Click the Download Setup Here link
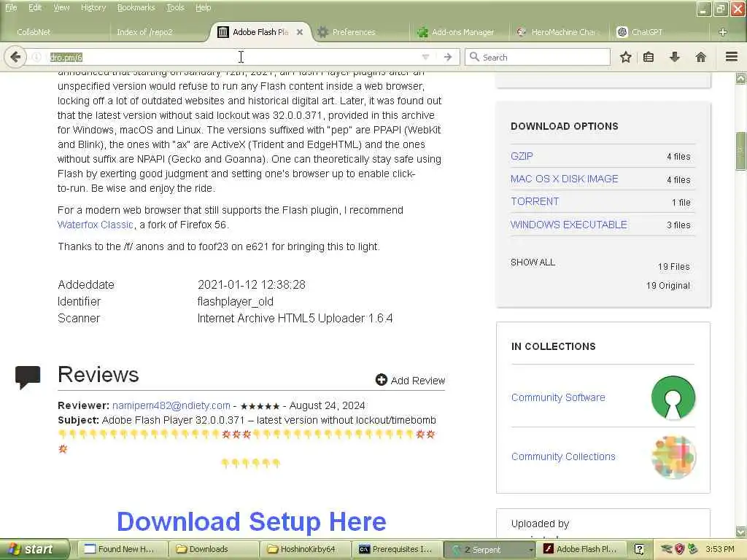 pyautogui.click(x=252, y=521)
